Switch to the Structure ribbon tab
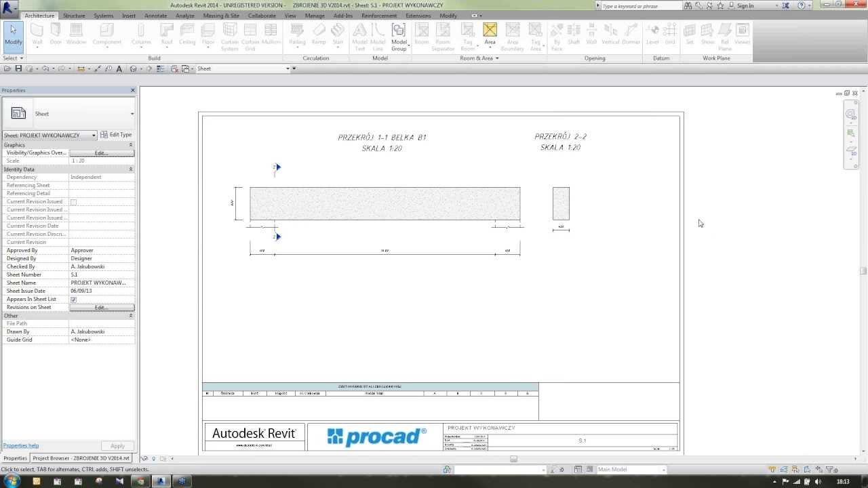 pyautogui.click(x=74, y=16)
